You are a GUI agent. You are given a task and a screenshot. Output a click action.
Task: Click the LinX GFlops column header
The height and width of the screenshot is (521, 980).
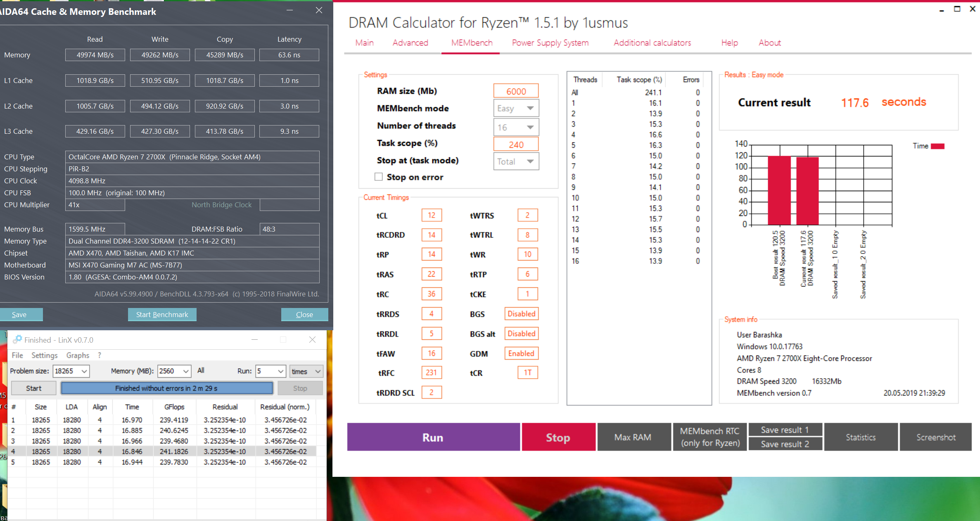(x=174, y=407)
